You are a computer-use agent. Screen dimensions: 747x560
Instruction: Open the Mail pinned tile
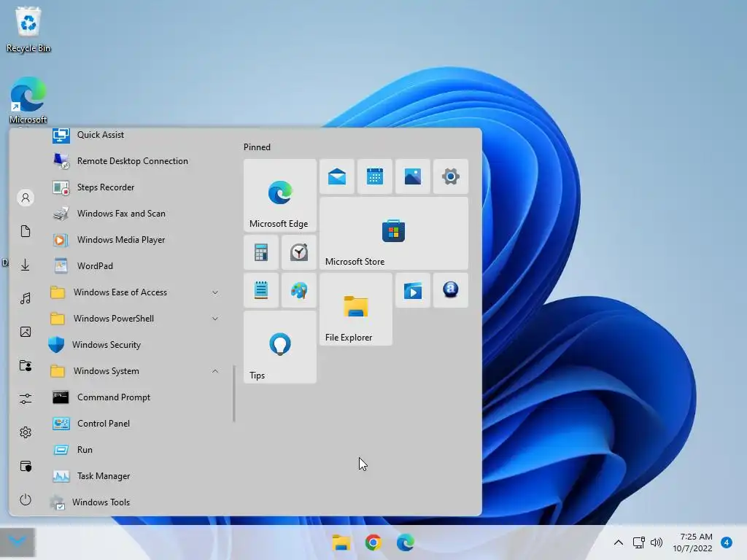click(x=337, y=176)
